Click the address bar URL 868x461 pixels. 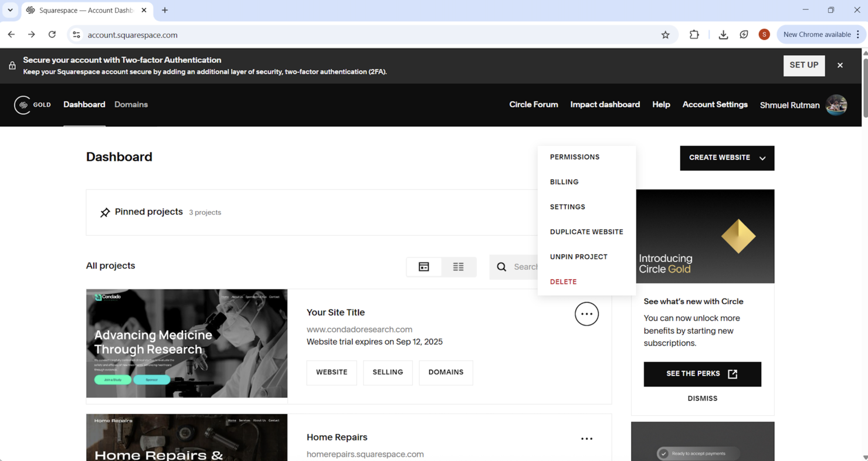click(x=133, y=35)
